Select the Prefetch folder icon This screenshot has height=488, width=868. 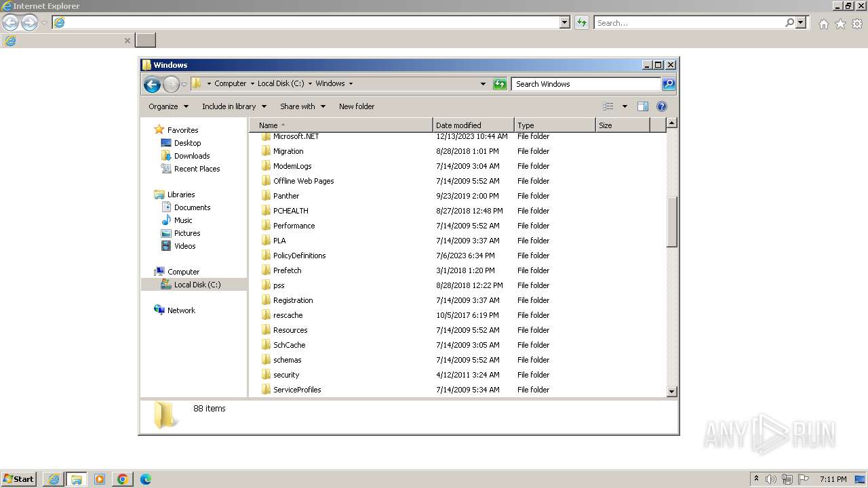(266, 270)
